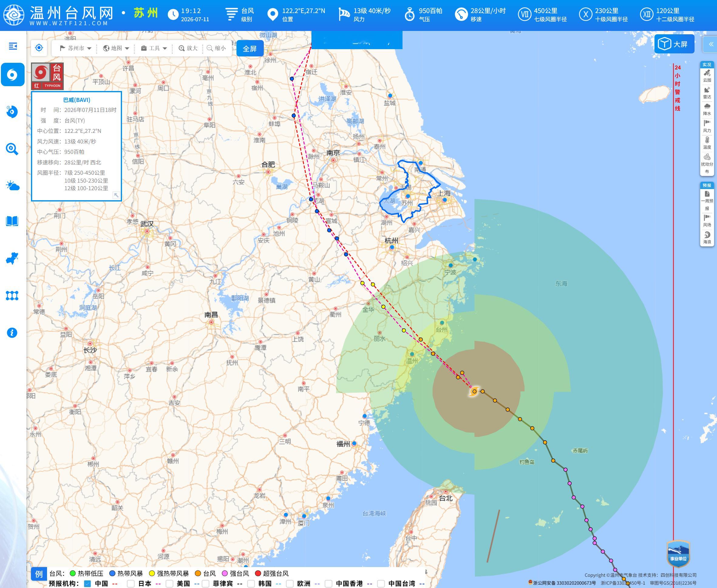
Task: Click the current typhoon center marker
Action: coord(474,391)
